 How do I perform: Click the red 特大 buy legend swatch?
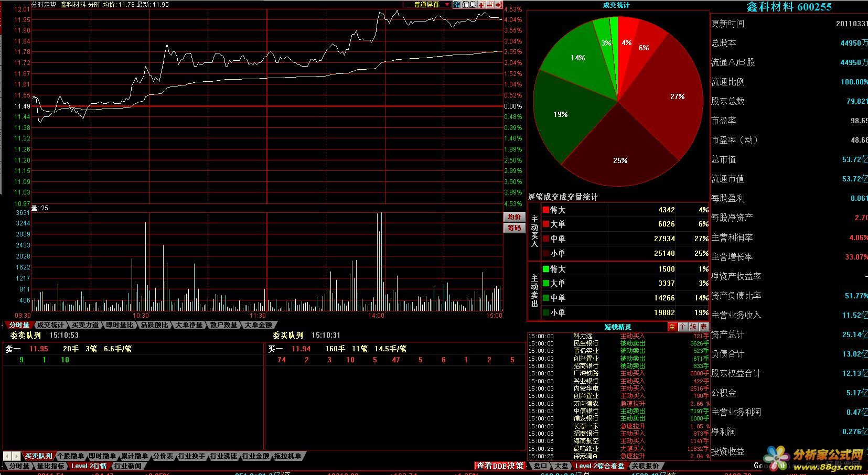[546, 210]
